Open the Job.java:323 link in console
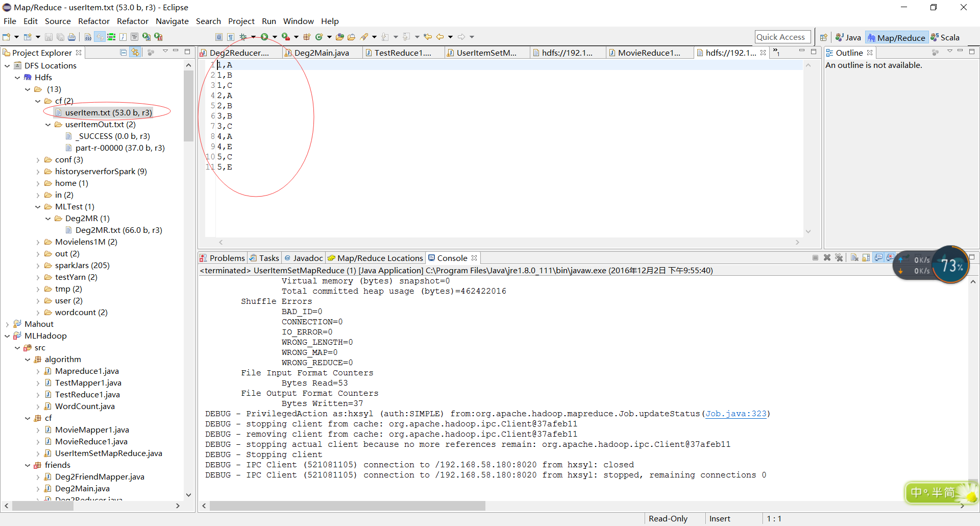Viewport: 980px width, 526px height. click(x=736, y=414)
